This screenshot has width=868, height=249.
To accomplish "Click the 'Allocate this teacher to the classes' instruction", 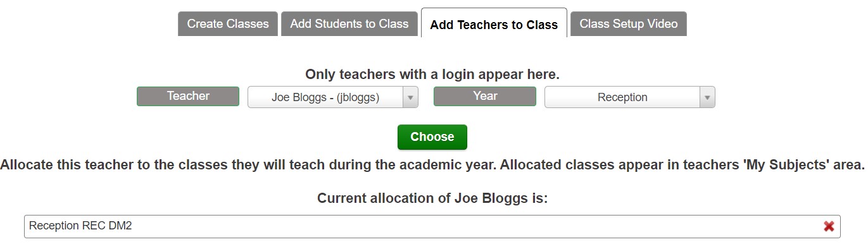I will coord(432,165).
